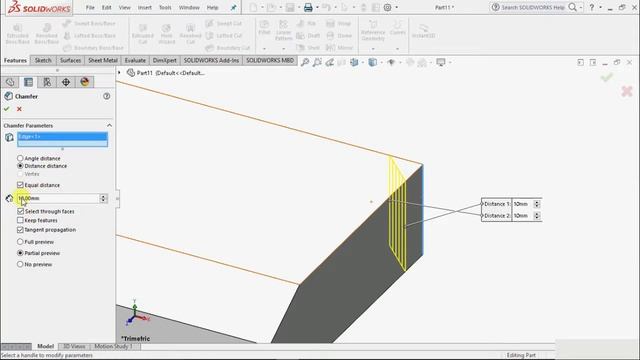
Task: Click the Zoom to Fit icon
Action: pos(305,62)
